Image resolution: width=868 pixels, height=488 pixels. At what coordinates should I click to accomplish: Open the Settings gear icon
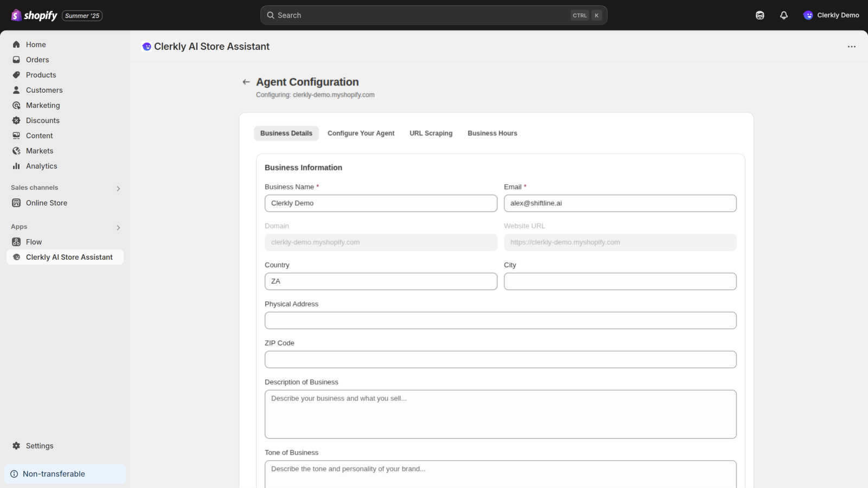(16, 446)
